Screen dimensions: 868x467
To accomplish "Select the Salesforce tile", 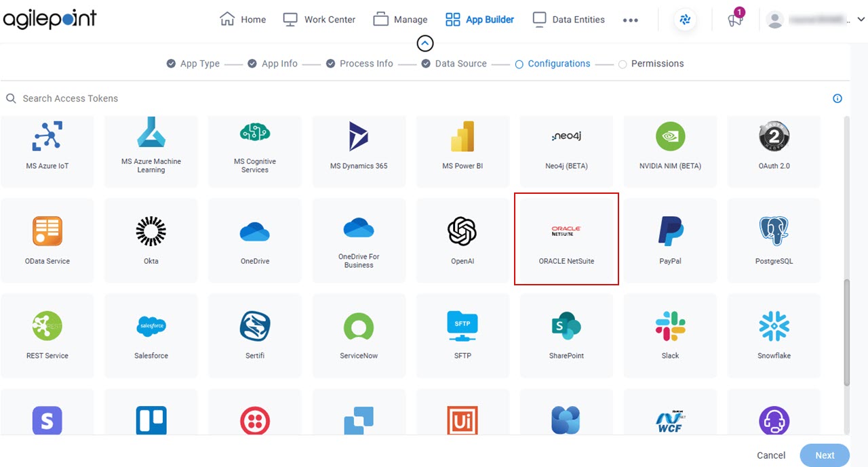I will pos(151,336).
